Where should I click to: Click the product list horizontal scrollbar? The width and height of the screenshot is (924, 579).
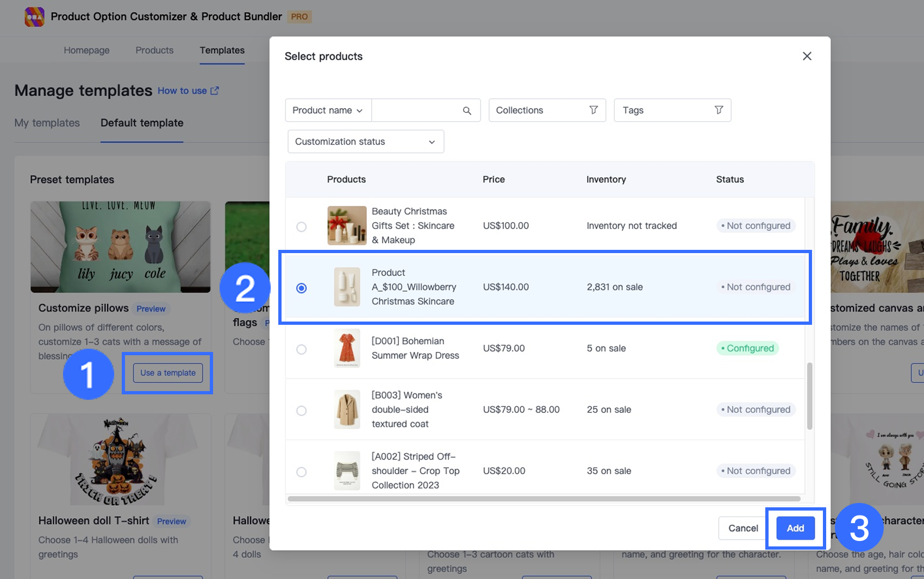pos(544,499)
